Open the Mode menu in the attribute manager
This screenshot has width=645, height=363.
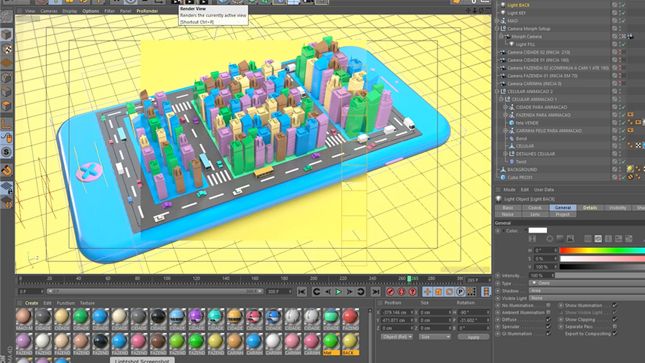[x=509, y=190]
